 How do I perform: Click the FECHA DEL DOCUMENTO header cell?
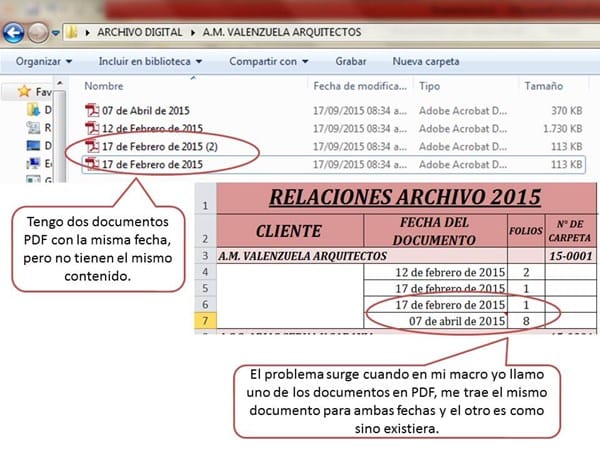pos(435,231)
